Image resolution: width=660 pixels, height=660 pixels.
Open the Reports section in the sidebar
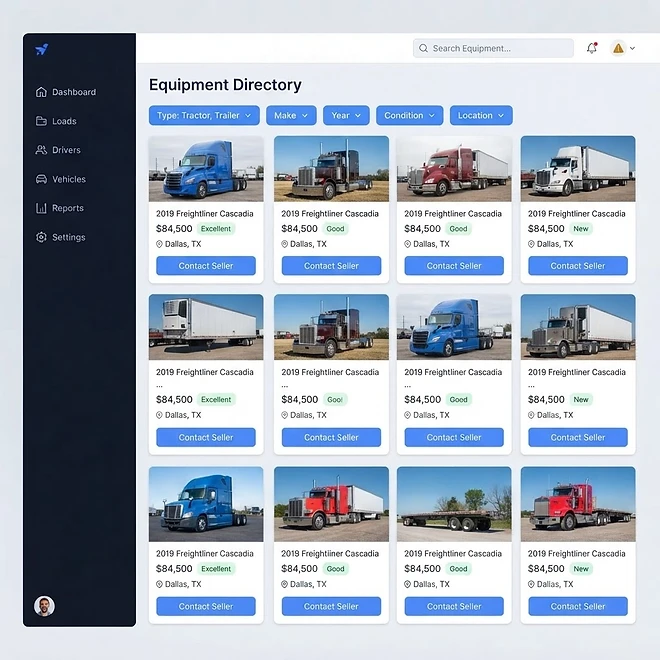tap(60, 208)
